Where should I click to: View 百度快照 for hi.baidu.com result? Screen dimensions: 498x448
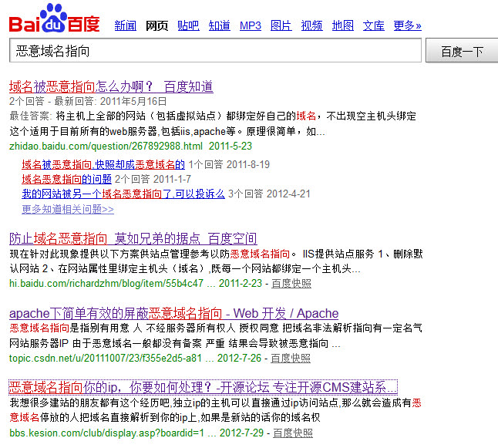(x=291, y=283)
